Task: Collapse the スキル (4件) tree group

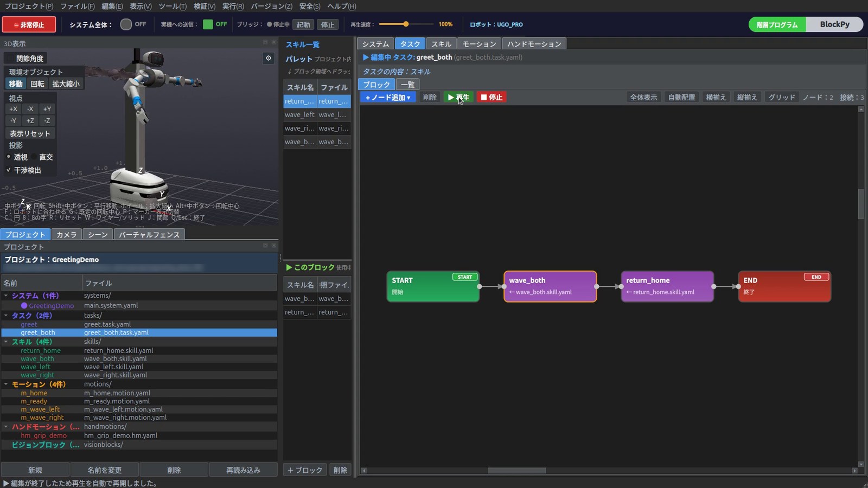Action: coord(6,342)
